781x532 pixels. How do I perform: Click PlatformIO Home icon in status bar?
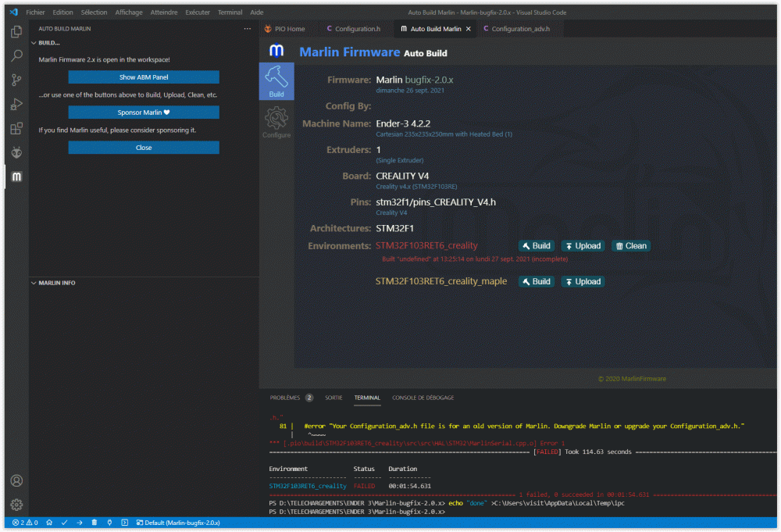pyautogui.click(x=49, y=523)
